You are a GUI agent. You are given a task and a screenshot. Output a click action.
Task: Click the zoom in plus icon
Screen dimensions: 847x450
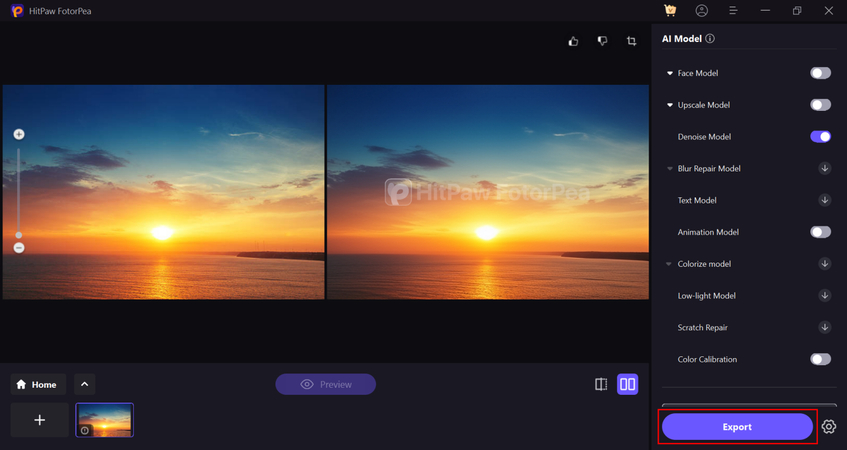pyautogui.click(x=19, y=134)
